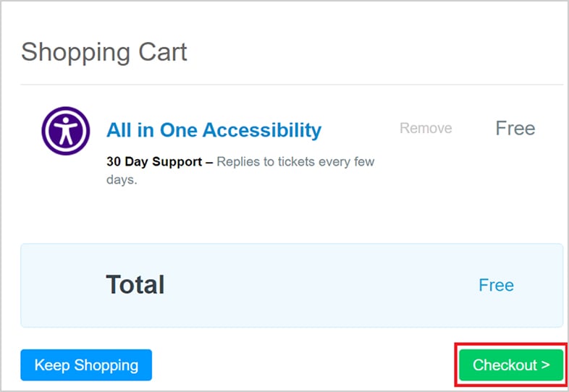Click the divider line below the heading
This screenshot has width=569, height=392.
pos(292,85)
